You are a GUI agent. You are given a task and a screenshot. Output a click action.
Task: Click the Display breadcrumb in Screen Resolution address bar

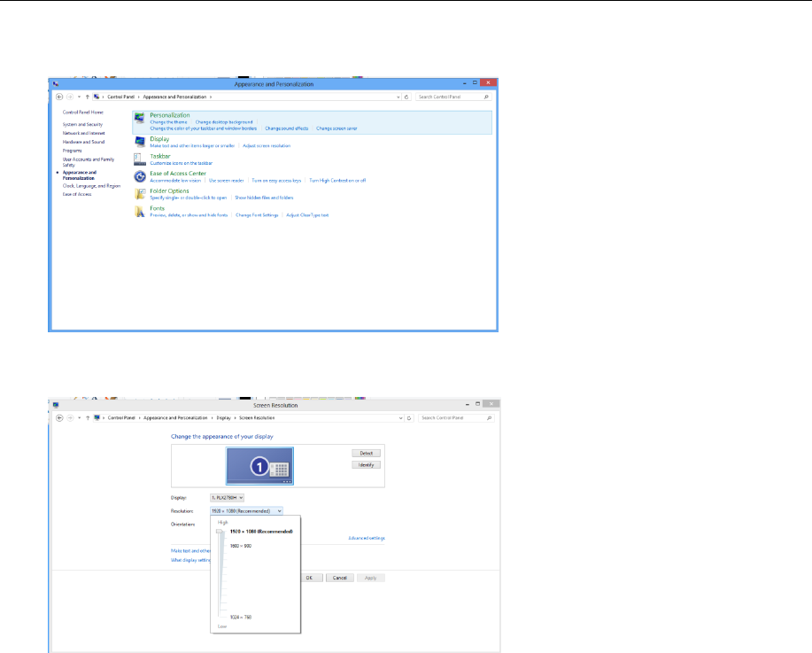pos(224,417)
